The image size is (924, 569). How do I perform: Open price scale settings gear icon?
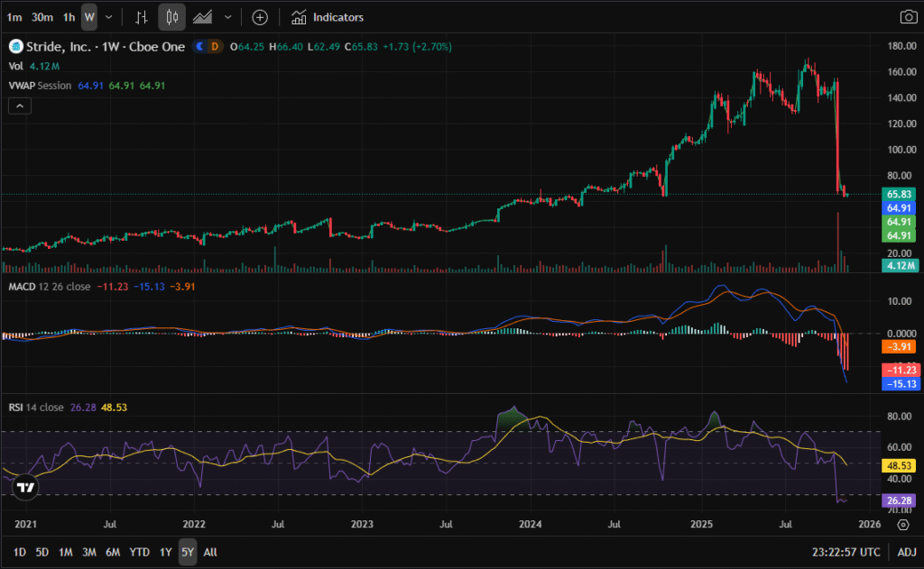point(903,523)
